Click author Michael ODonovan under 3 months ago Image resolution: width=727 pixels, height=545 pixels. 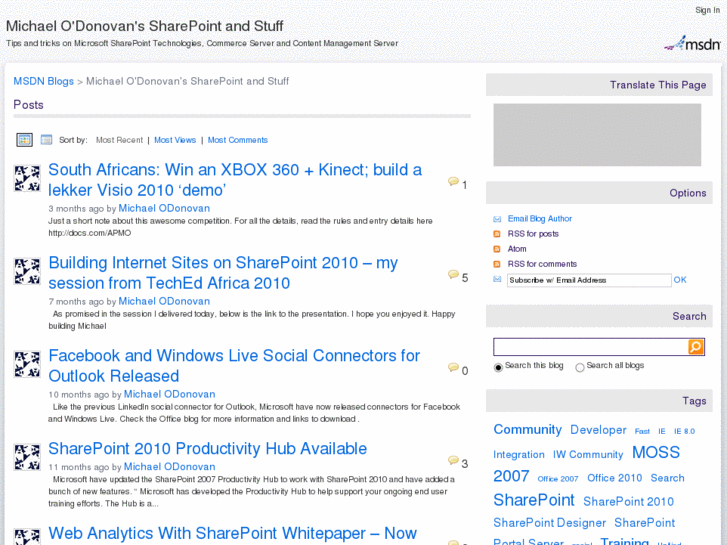164,208
